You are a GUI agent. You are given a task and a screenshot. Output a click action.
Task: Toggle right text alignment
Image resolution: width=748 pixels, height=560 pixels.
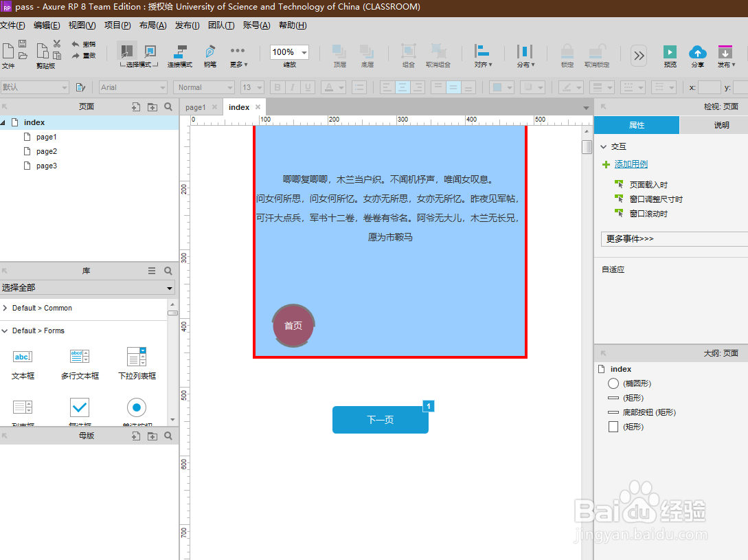pyautogui.click(x=418, y=87)
